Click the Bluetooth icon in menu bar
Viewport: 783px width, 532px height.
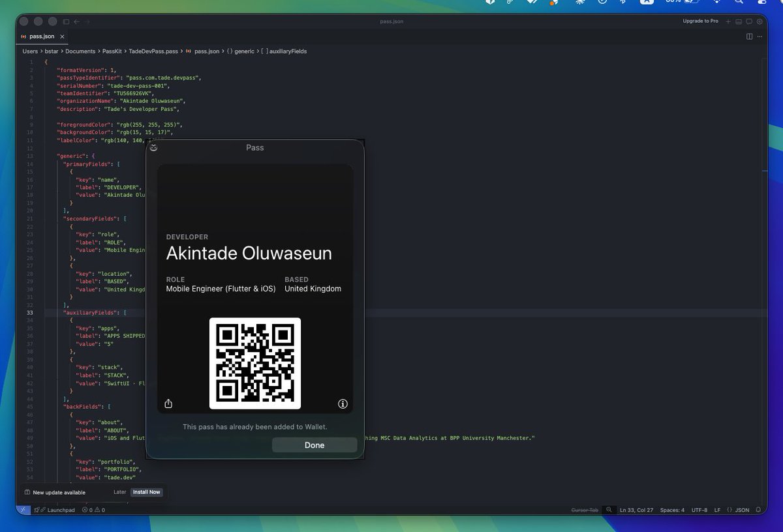[622, 2]
